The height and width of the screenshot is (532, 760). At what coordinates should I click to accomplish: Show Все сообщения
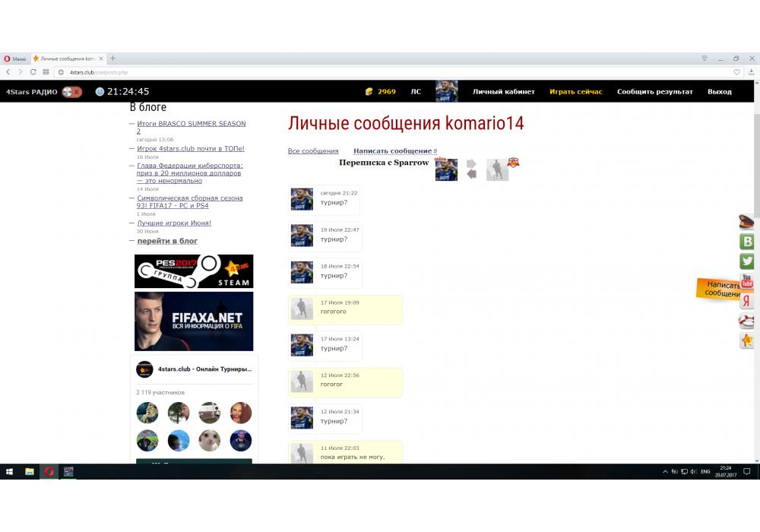[313, 151]
